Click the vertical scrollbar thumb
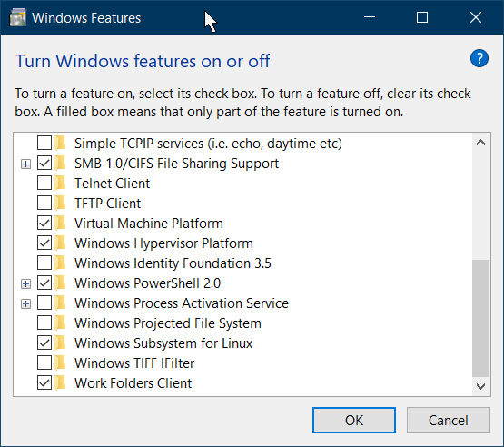This screenshot has width=504, height=447. (480, 318)
